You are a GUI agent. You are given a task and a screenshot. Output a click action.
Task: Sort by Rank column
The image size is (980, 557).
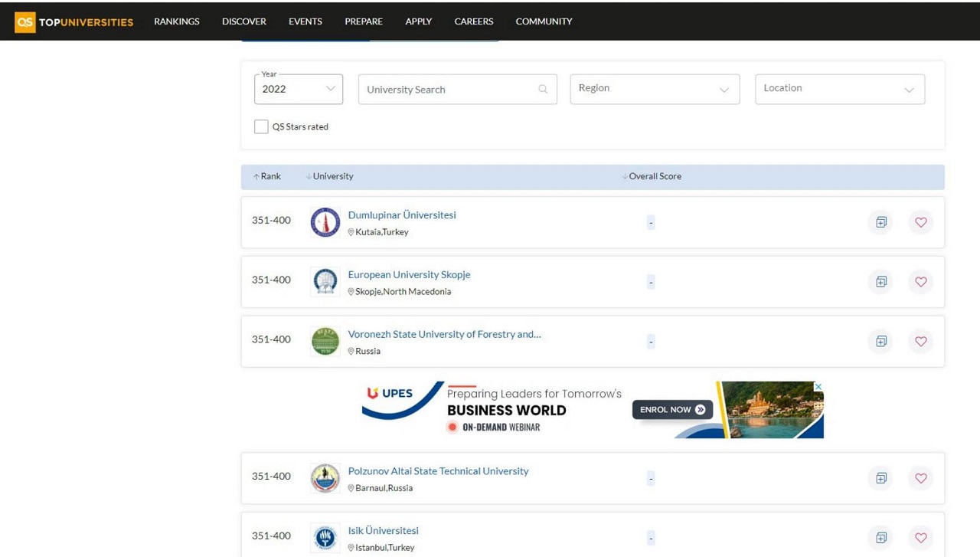(x=267, y=176)
